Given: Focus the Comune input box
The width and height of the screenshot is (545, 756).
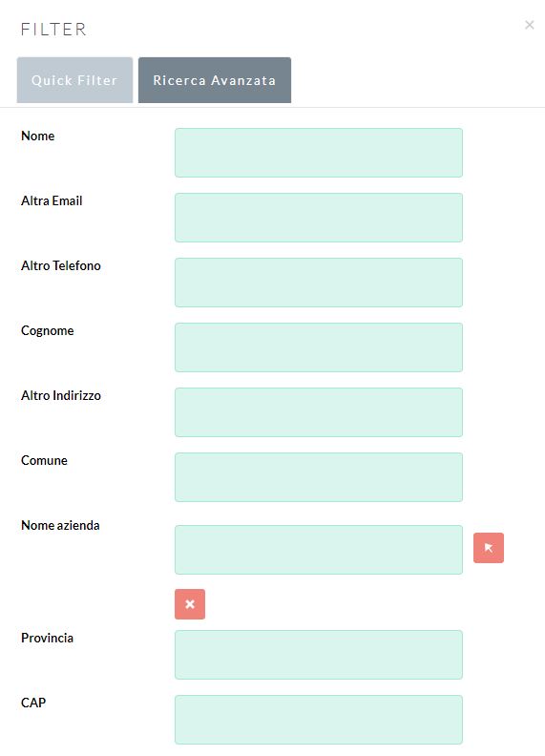Looking at the screenshot, I should (x=319, y=477).
